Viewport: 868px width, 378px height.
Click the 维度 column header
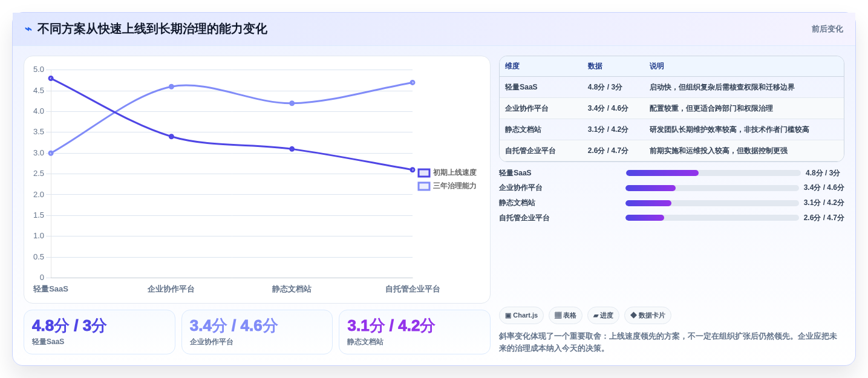click(512, 67)
